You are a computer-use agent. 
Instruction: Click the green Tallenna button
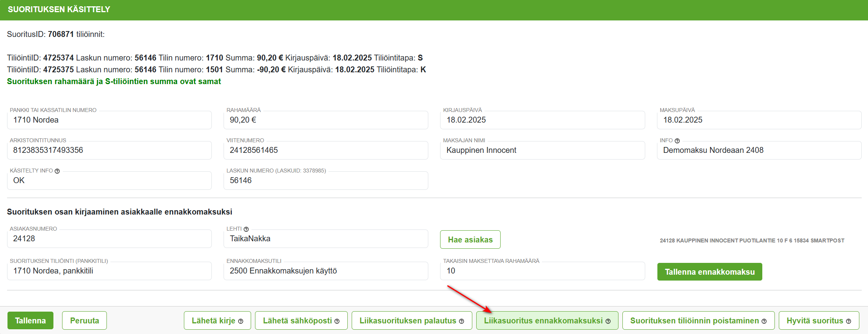[30, 321]
